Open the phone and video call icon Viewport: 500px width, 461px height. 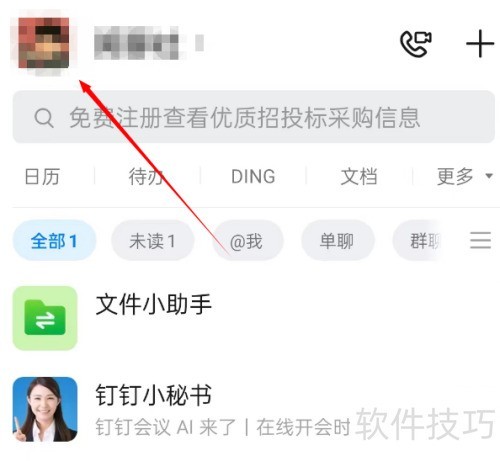point(416,44)
